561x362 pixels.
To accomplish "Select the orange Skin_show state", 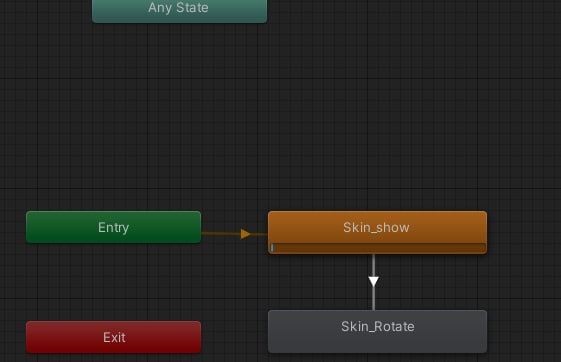I will tap(377, 233).
